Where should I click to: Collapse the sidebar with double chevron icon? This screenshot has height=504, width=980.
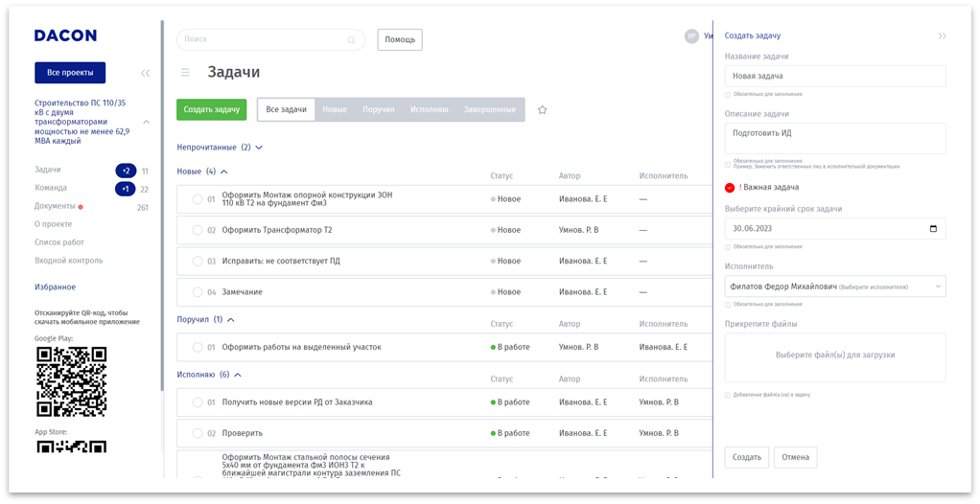[x=145, y=73]
